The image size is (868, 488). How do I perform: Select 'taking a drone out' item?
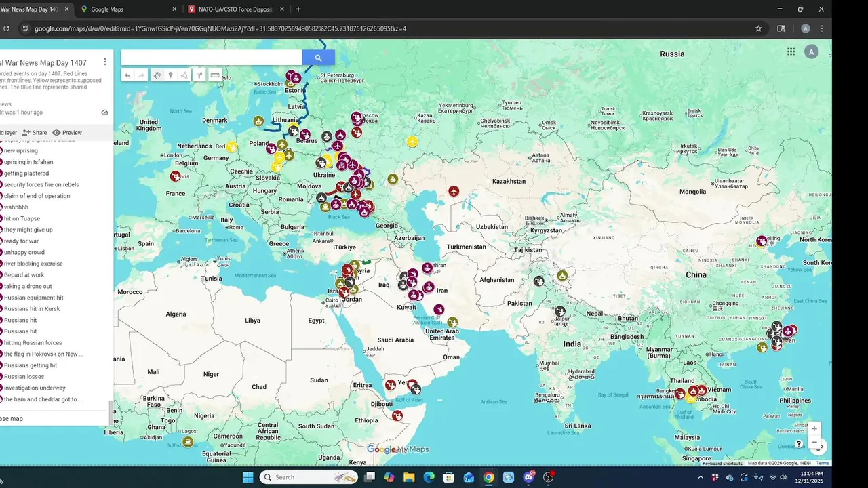point(28,286)
